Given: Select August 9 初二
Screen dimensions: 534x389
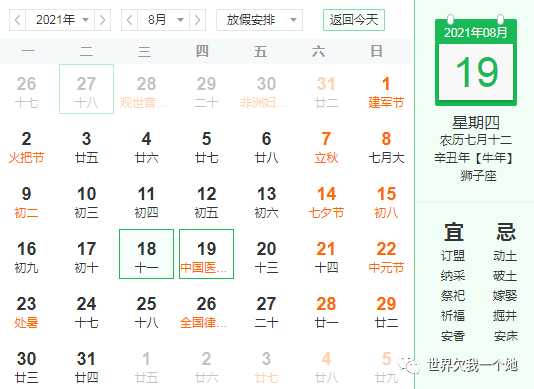Looking at the screenshot, I should [27, 202].
